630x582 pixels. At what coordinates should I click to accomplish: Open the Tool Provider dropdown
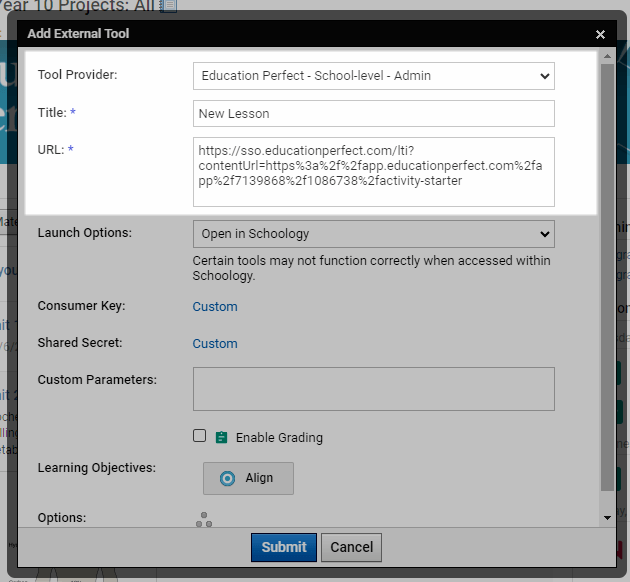[374, 76]
